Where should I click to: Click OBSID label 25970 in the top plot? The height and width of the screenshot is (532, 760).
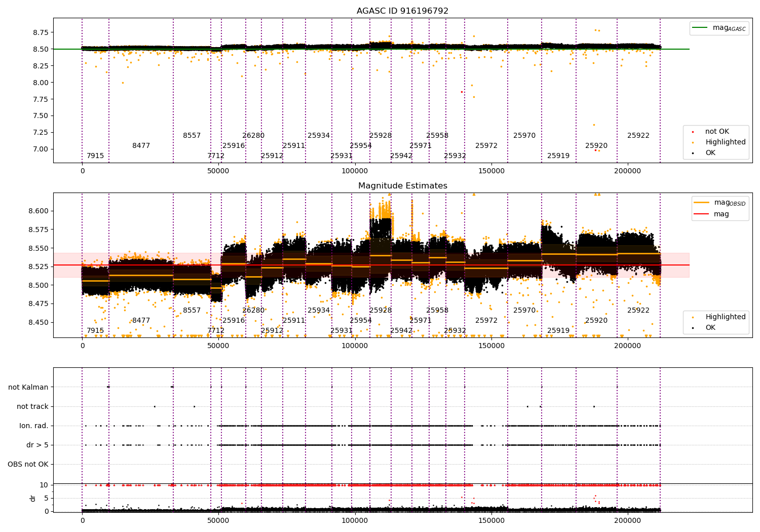tap(524, 136)
